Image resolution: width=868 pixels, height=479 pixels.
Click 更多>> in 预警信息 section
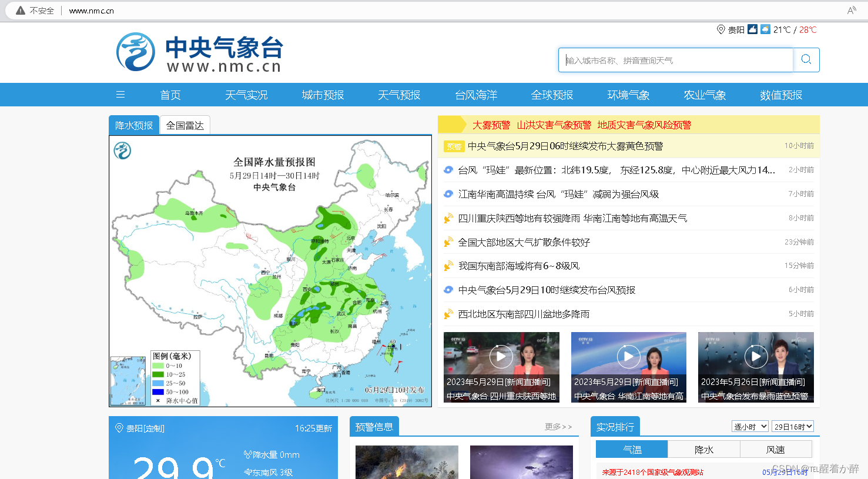pyautogui.click(x=558, y=427)
